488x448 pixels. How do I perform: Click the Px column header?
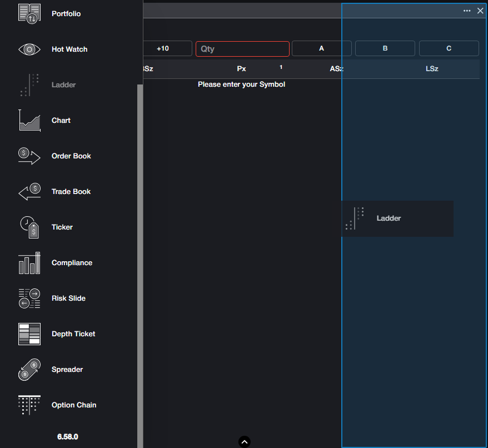(241, 69)
